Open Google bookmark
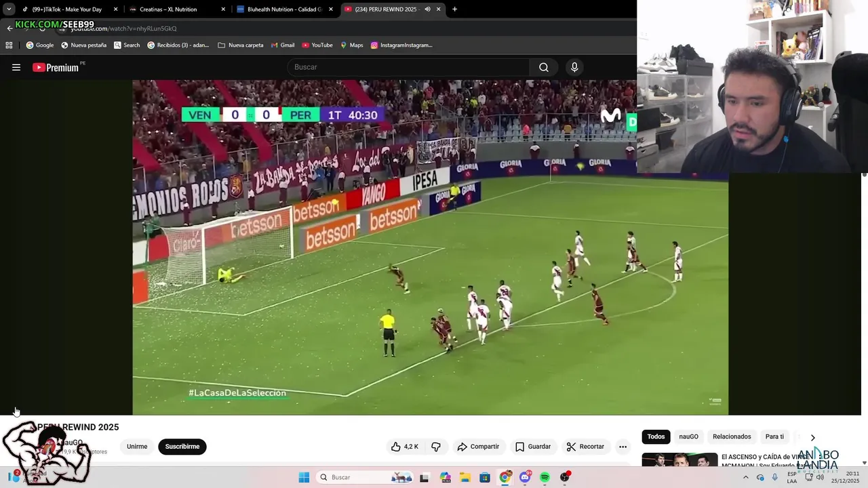The width and height of the screenshot is (868, 488). [40, 45]
